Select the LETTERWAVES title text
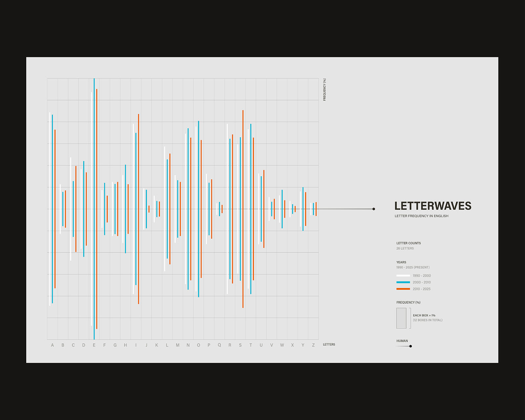525x420 pixels. [432, 206]
